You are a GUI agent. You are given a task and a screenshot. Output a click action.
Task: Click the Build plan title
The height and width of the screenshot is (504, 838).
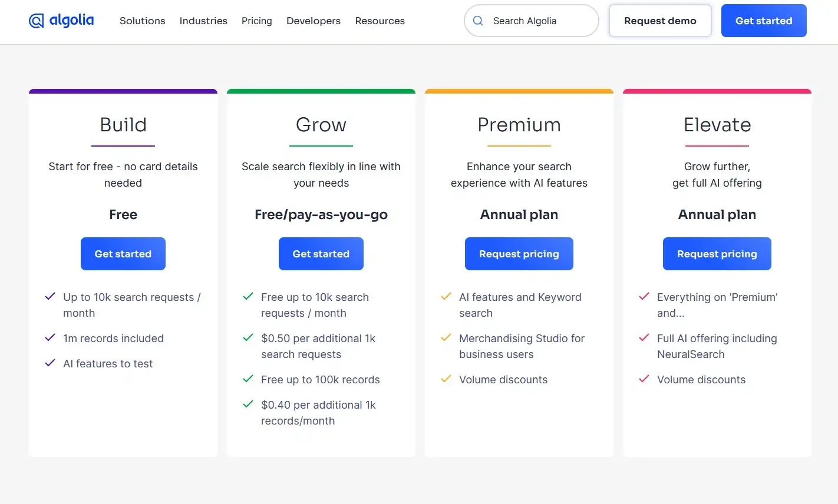pos(123,125)
